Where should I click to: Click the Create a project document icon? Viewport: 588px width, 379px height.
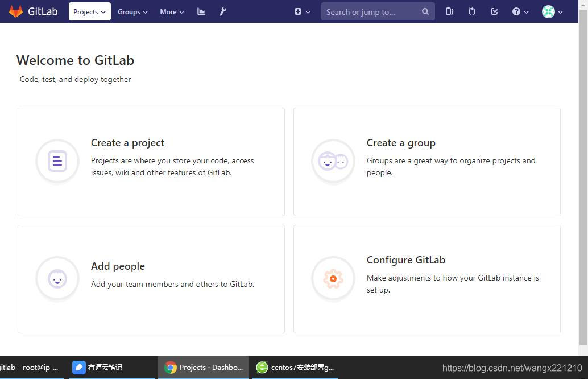click(x=57, y=161)
